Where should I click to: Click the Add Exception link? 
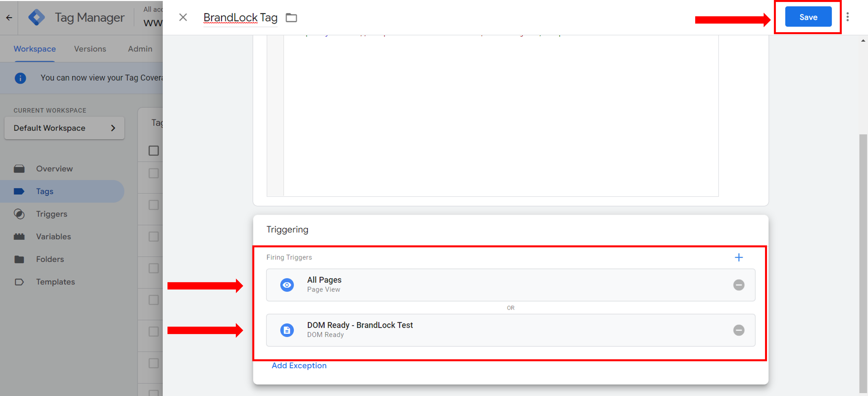(x=299, y=366)
